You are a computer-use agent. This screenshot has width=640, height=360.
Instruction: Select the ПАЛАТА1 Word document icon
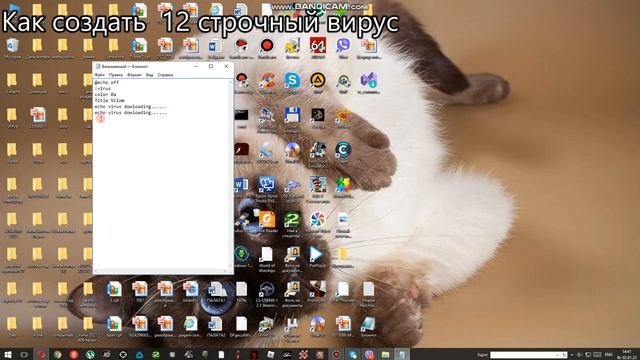pyautogui.click(x=216, y=291)
